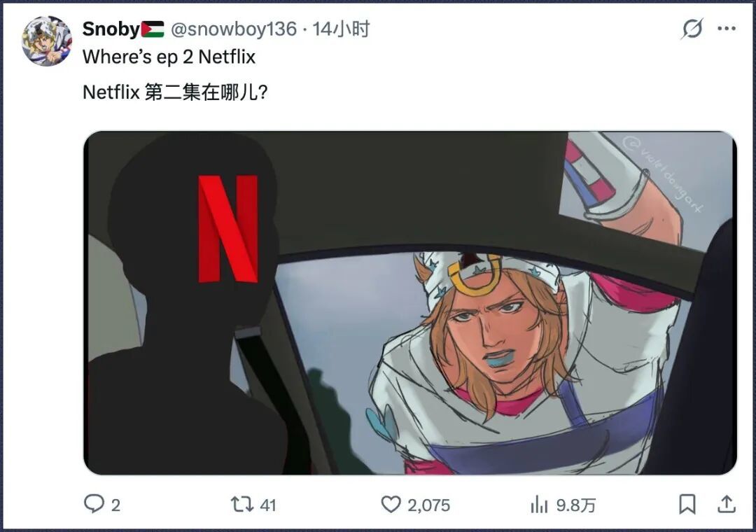756x532 pixels.
Task: Click the translated text Netflix 第二集在哪儿
Action: point(175,92)
